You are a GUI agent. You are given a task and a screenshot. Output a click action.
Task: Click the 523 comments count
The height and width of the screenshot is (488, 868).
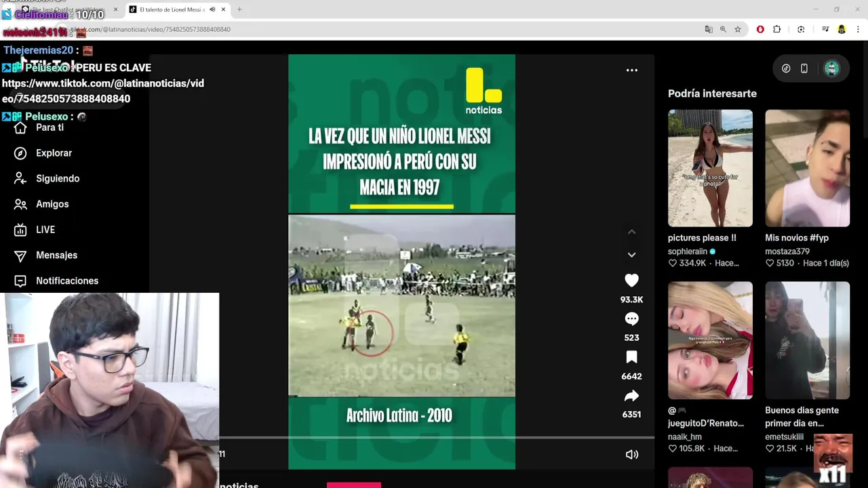(631, 338)
